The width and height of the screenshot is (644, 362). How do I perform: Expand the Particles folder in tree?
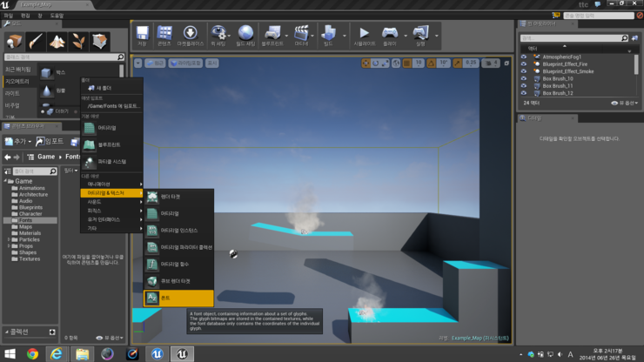(9, 239)
